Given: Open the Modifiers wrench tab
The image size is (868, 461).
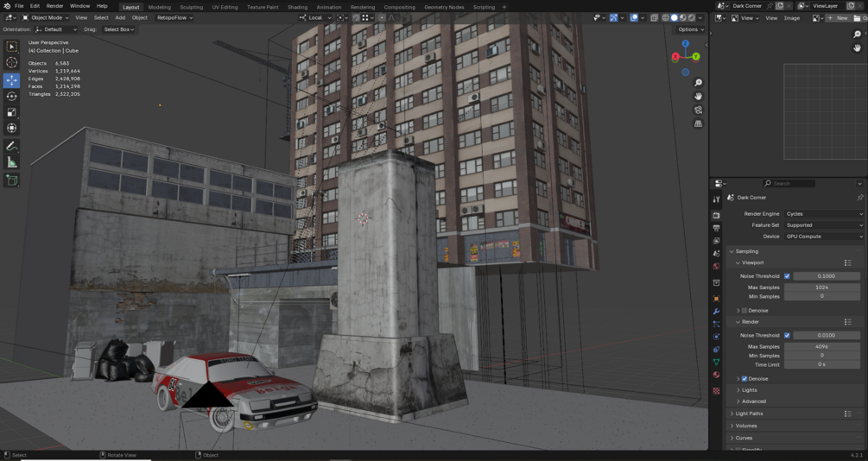Looking at the screenshot, I should [716, 312].
